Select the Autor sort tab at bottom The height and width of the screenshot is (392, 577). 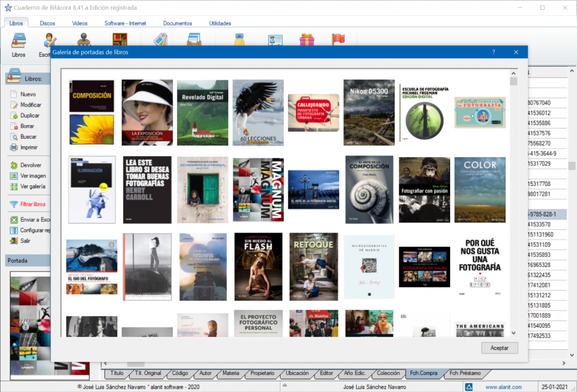click(x=205, y=373)
